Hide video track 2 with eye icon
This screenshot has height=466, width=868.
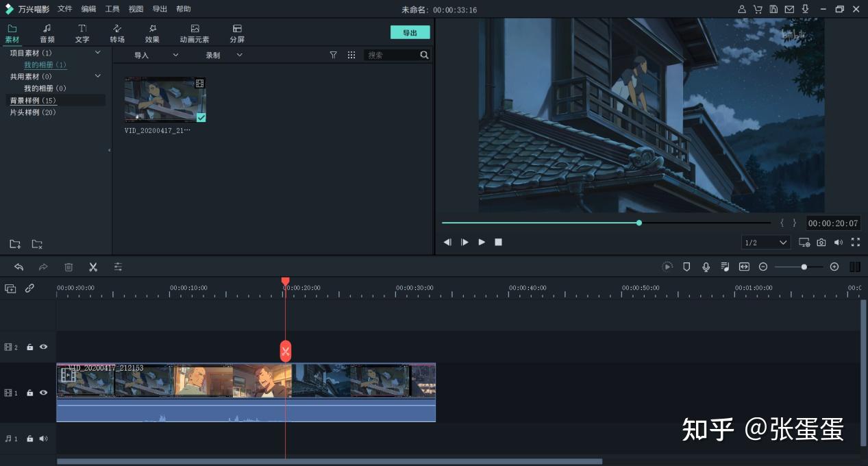[x=44, y=347]
